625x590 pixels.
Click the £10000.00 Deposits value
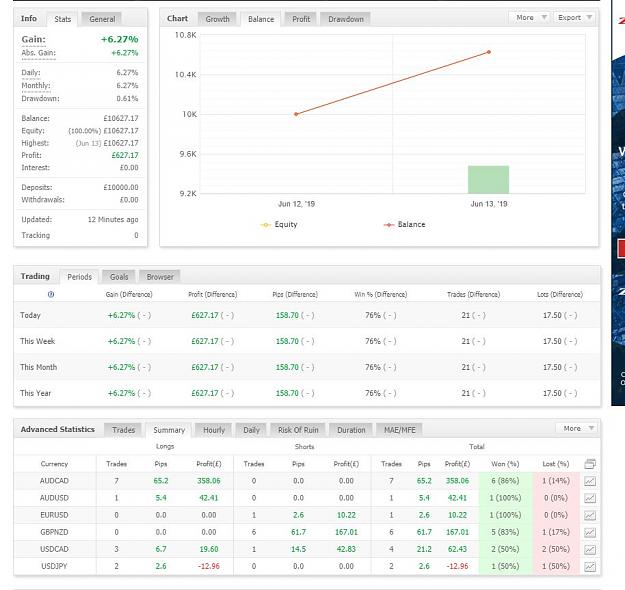(x=121, y=187)
